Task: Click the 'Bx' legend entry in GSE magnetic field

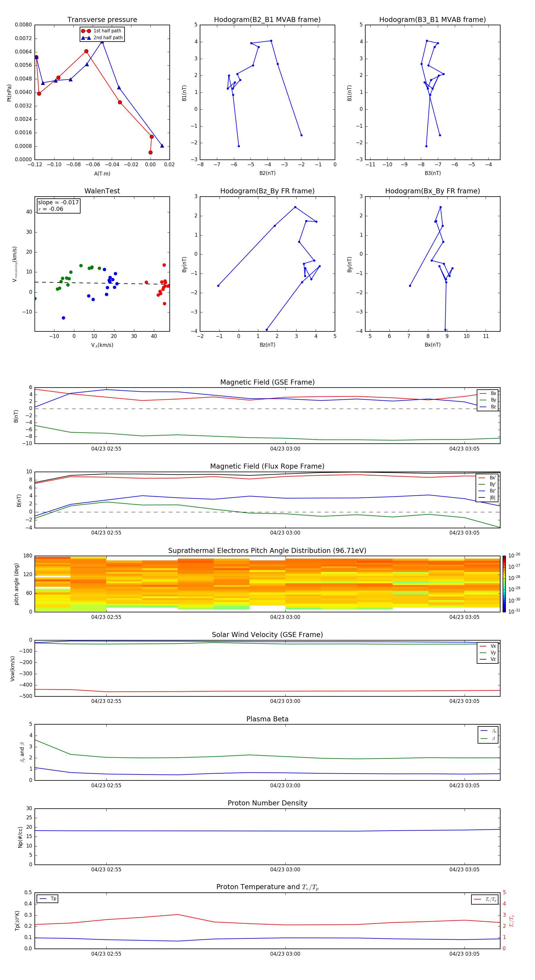Action: click(x=488, y=394)
